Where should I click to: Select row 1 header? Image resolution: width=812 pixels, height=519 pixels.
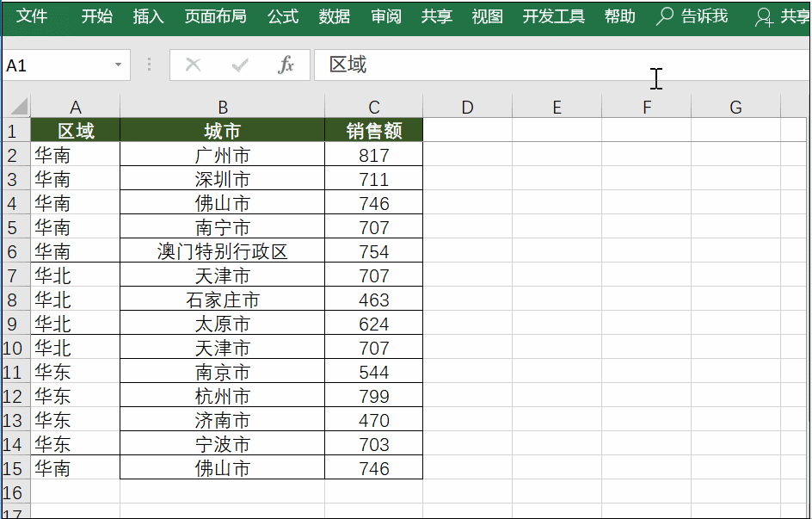[15, 131]
